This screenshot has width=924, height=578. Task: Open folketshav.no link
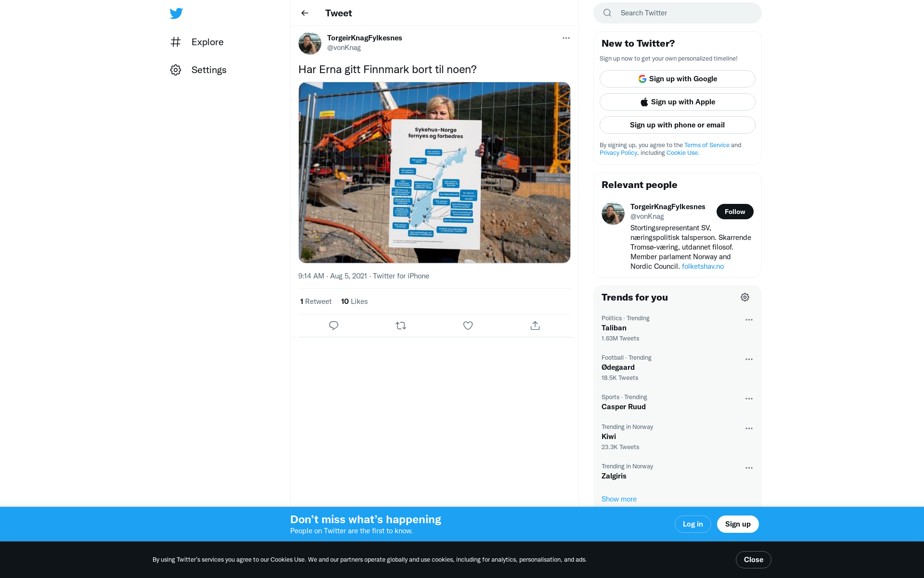[703, 266]
